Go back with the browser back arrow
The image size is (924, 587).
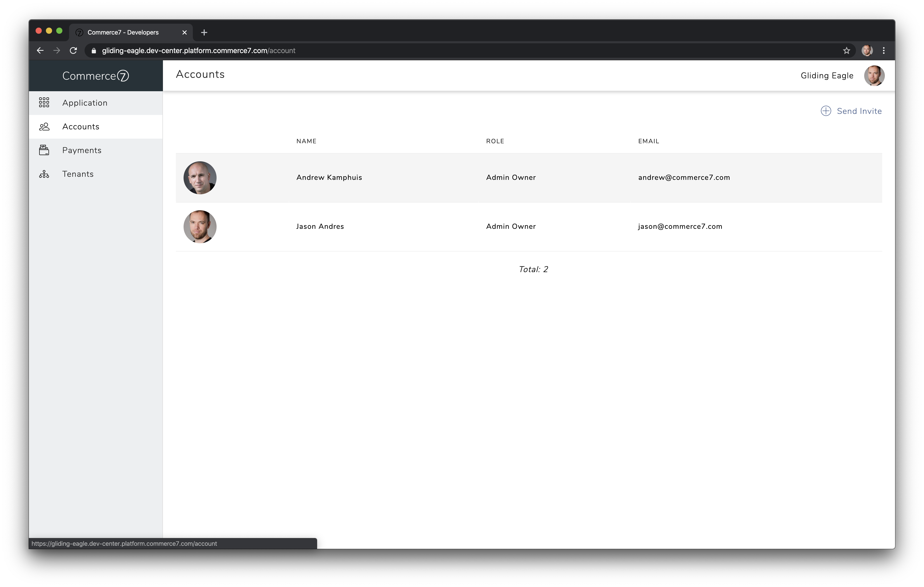click(40, 51)
